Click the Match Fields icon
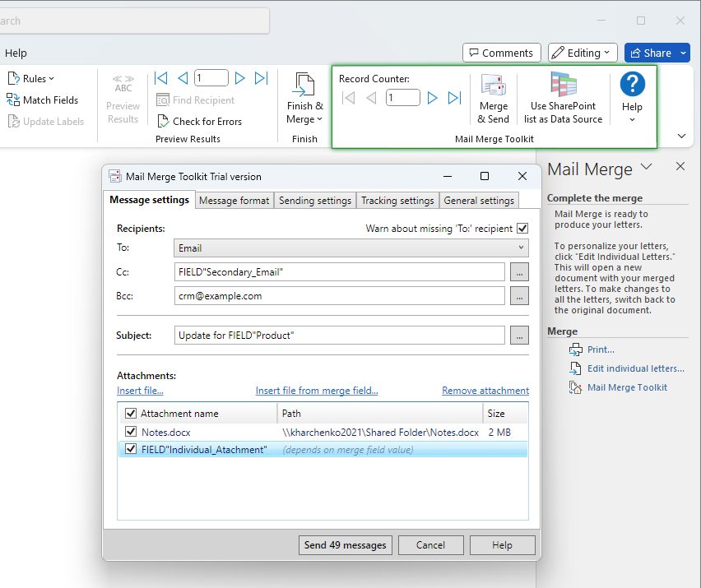Image resolution: width=701 pixels, height=588 pixels. click(x=13, y=100)
